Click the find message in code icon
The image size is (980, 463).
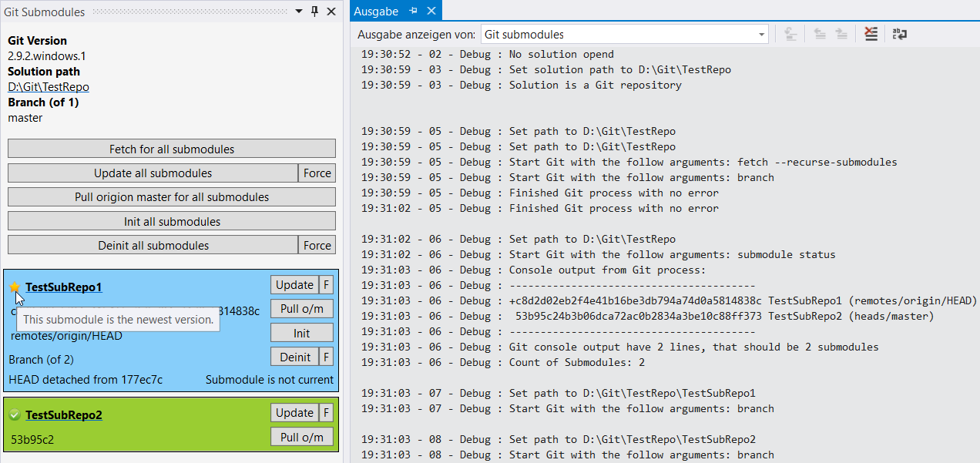click(x=790, y=34)
